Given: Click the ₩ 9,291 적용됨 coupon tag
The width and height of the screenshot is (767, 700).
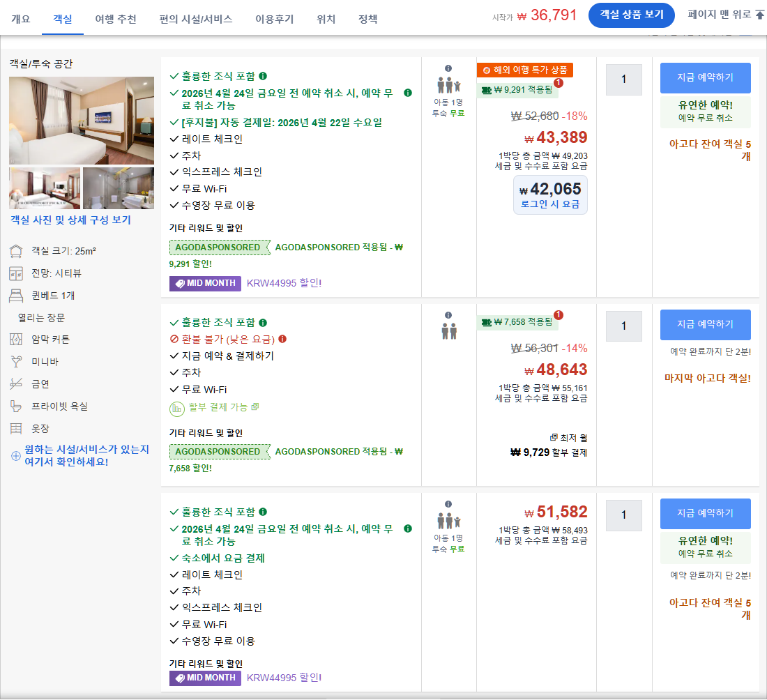Looking at the screenshot, I should point(519,90).
